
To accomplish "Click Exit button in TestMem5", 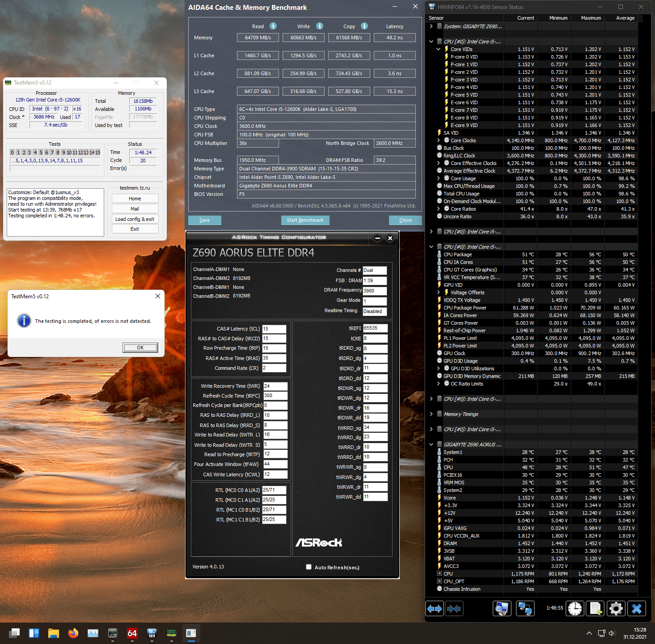I will pos(135,229).
